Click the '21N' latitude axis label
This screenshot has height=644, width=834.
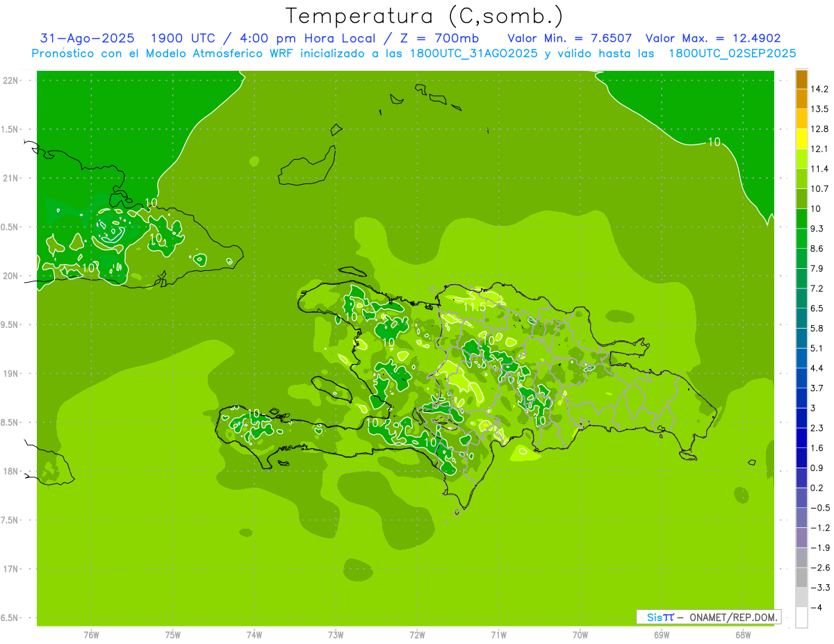tap(10, 178)
